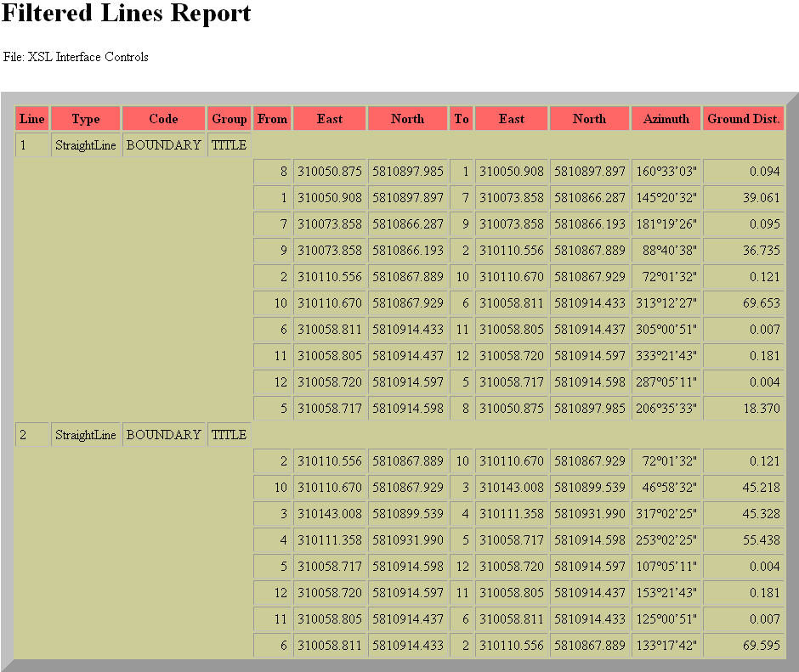The image size is (799, 672).
Task: Click North value 5810899.539 in From columns
Action: coord(408,513)
